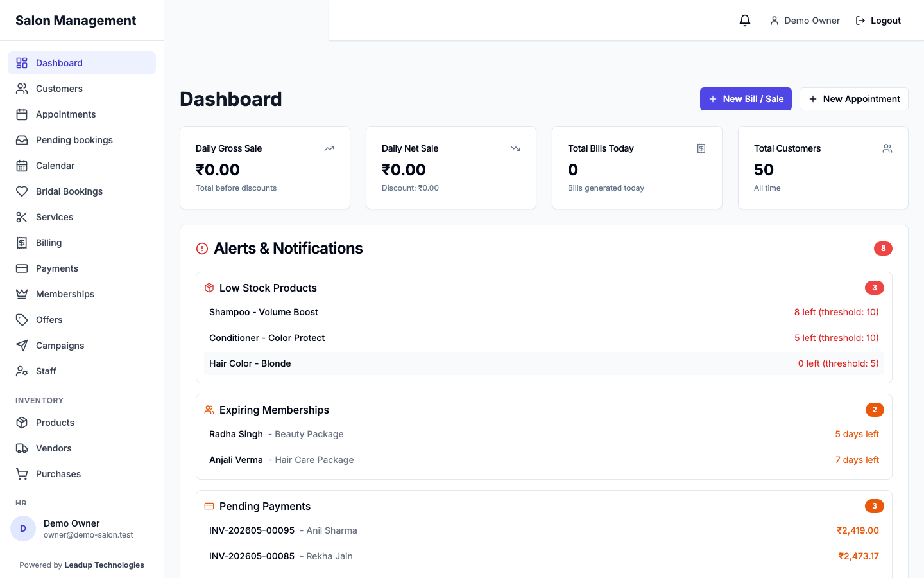Image resolution: width=924 pixels, height=578 pixels.
Task: Log out using the Logout button
Action: click(878, 21)
